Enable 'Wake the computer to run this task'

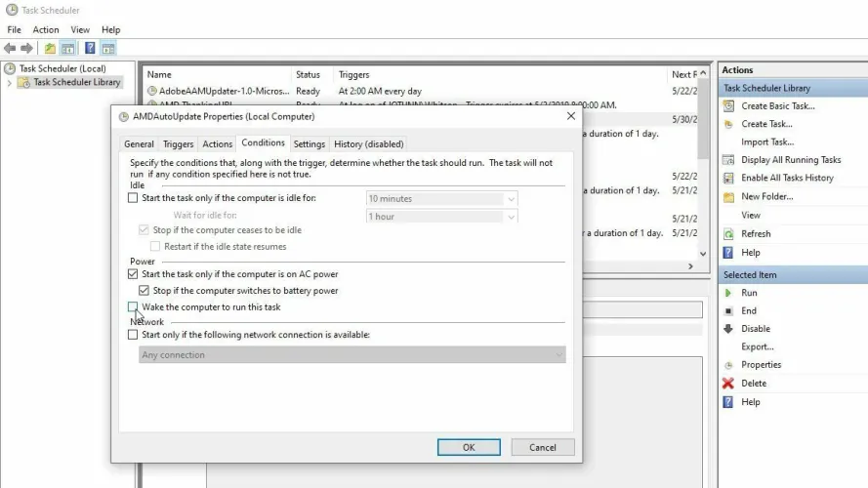point(133,307)
